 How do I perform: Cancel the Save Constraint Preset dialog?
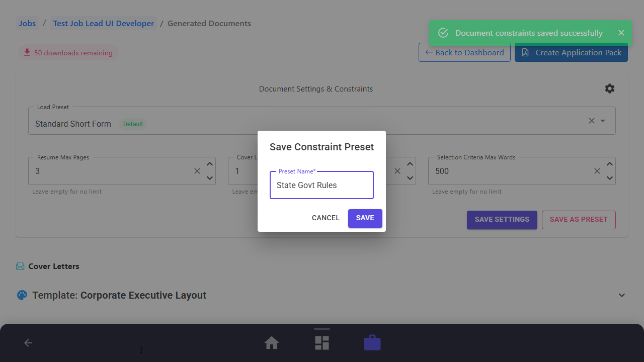pos(326,218)
